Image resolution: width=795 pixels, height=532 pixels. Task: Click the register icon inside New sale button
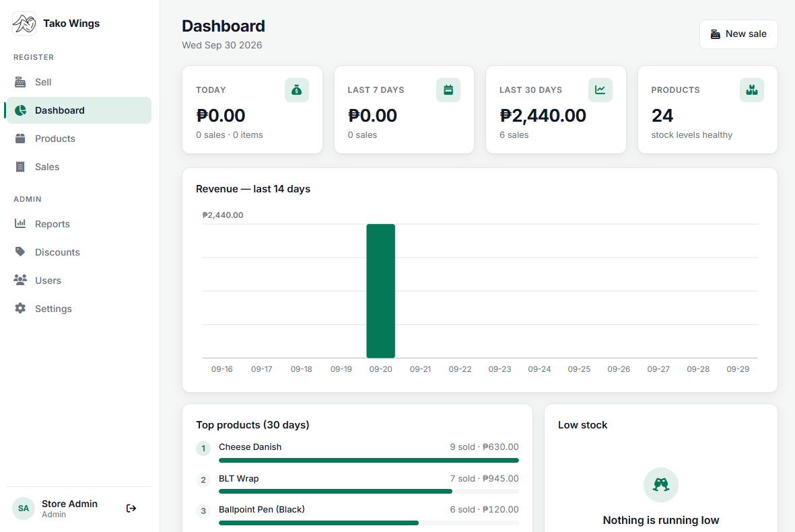[716, 34]
